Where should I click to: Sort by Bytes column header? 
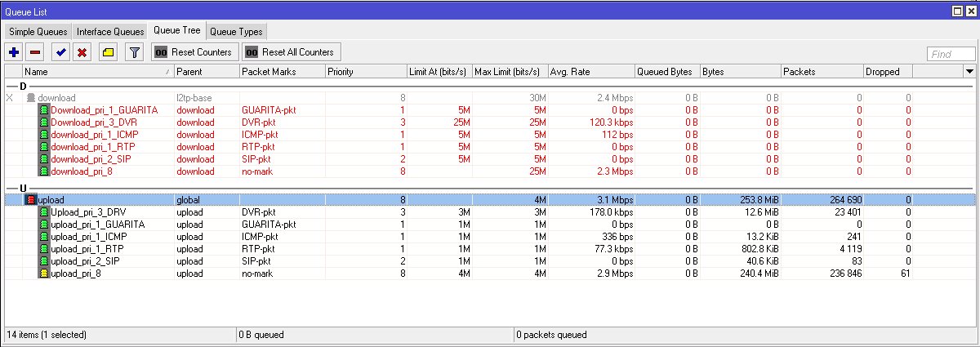point(741,72)
